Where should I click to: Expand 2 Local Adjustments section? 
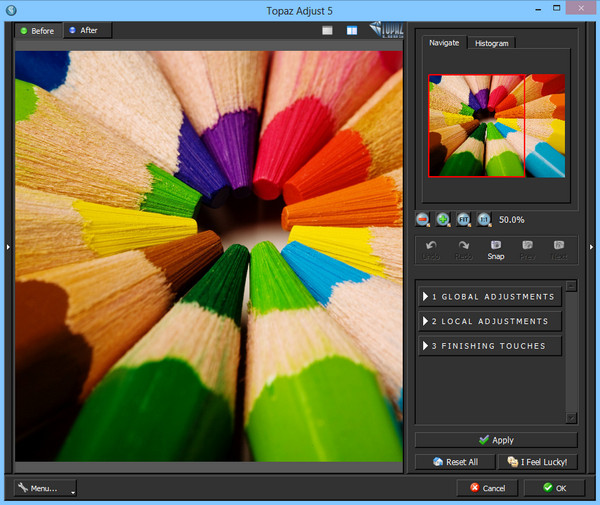[x=489, y=321]
